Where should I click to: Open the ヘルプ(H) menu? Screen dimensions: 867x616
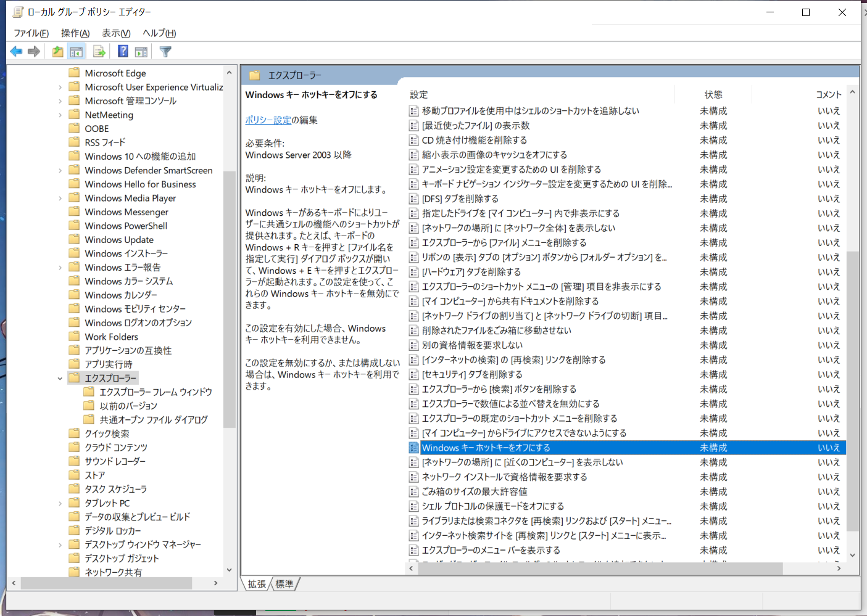click(159, 33)
